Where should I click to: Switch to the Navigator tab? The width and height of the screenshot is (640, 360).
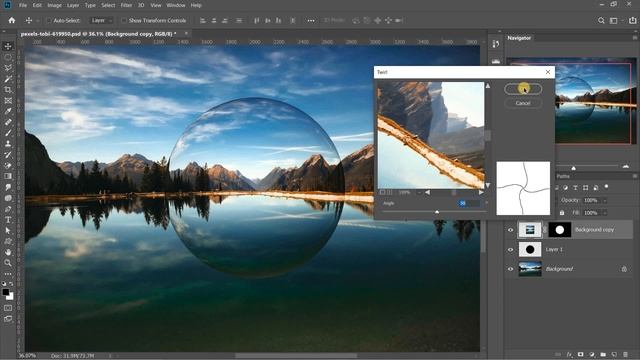click(x=519, y=38)
